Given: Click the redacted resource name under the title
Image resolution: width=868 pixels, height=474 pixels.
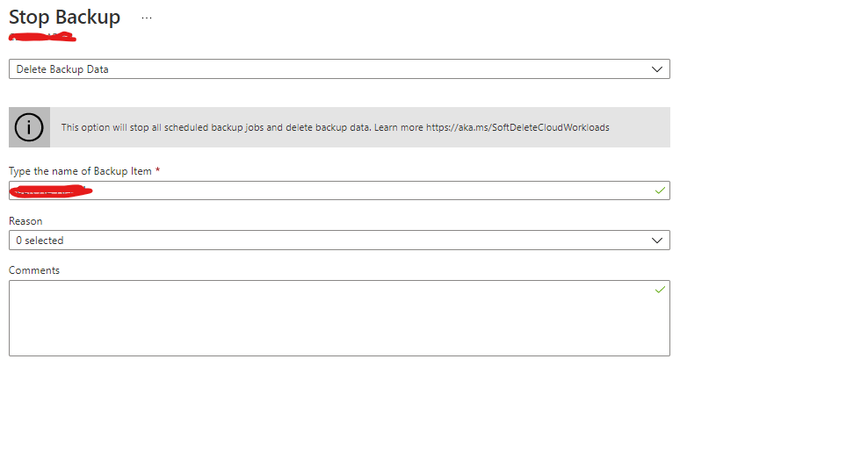Looking at the screenshot, I should pos(41,37).
